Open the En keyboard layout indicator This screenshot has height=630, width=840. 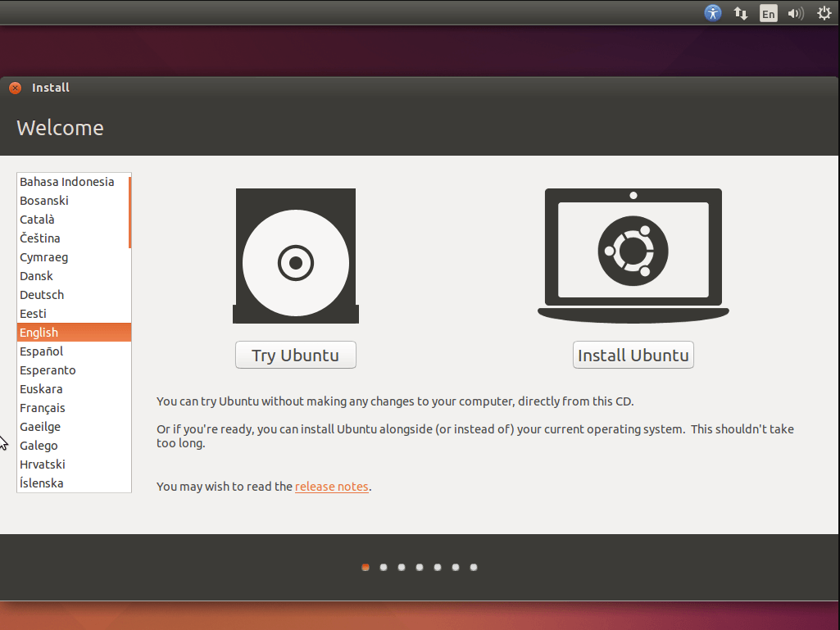[768, 13]
